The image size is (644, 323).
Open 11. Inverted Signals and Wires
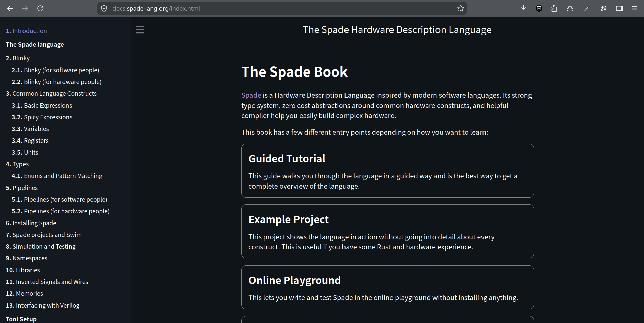coord(47,282)
